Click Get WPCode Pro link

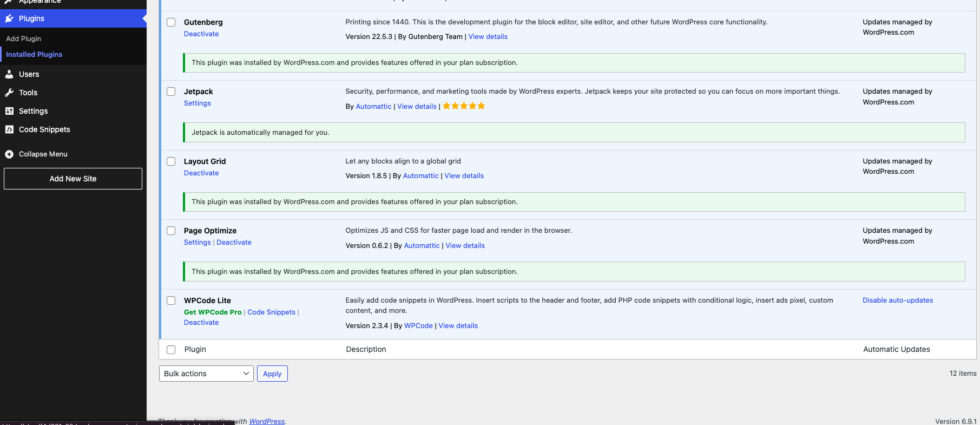click(213, 312)
